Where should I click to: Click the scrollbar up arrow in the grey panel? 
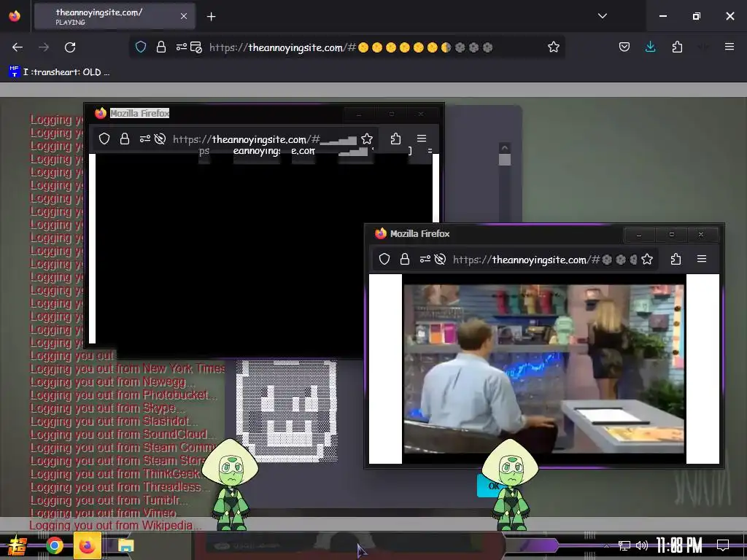click(505, 147)
